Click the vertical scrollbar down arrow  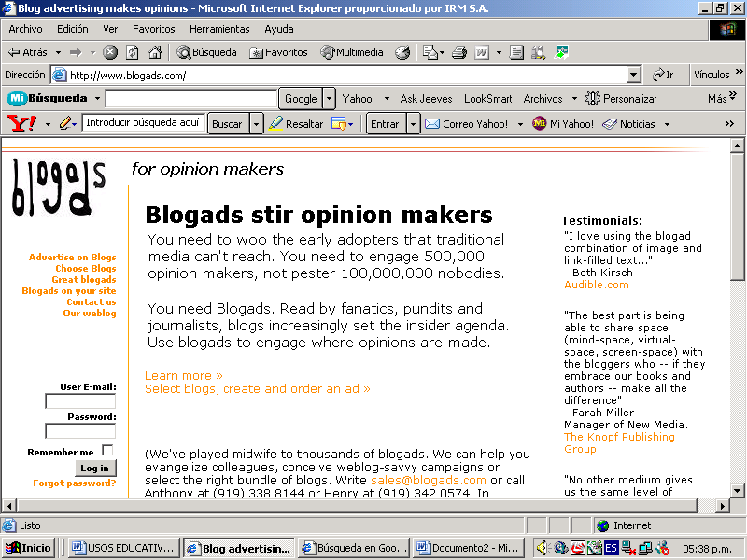coord(737,491)
